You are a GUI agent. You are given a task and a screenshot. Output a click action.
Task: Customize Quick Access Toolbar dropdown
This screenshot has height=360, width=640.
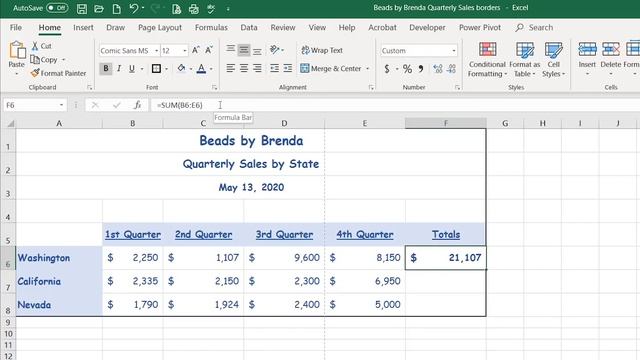(x=228, y=9)
